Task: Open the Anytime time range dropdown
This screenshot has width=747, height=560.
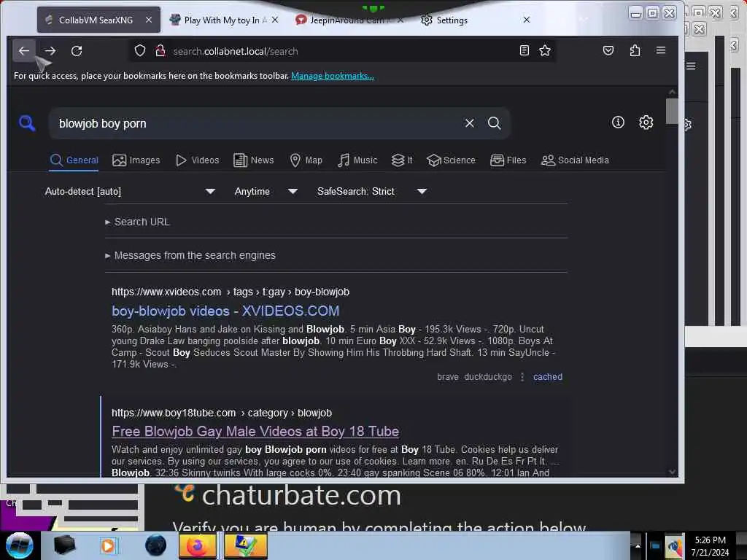Action: point(266,192)
